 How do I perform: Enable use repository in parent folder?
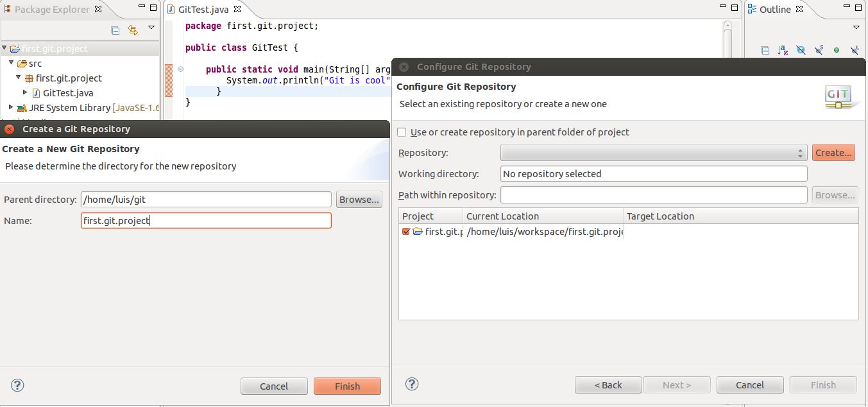tap(402, 132)
